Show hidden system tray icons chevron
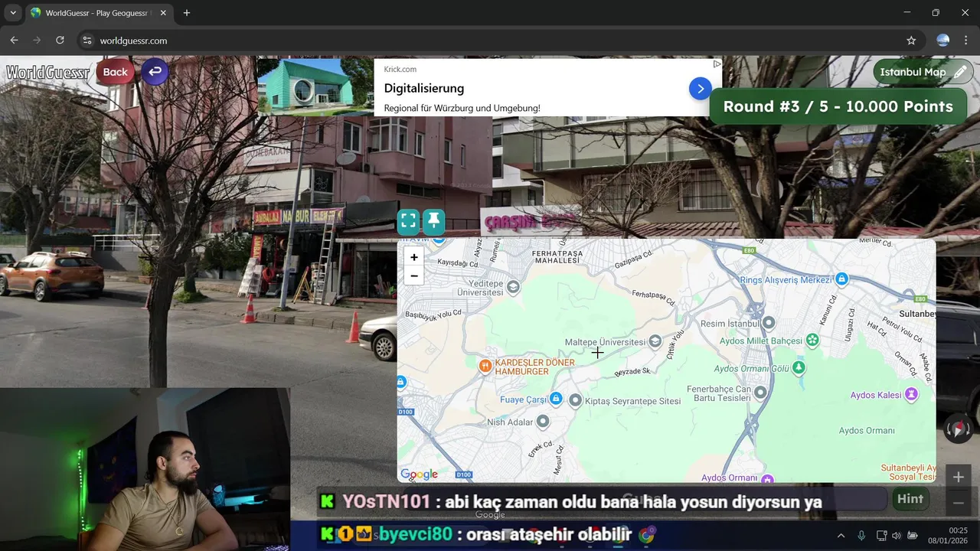Viewport: 980px width, 551px height. click(x=841, y=536)
